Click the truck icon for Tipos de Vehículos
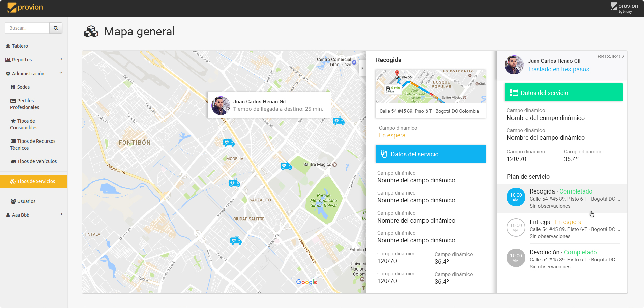This screenshot has height=308, width=644. [13, 161]
